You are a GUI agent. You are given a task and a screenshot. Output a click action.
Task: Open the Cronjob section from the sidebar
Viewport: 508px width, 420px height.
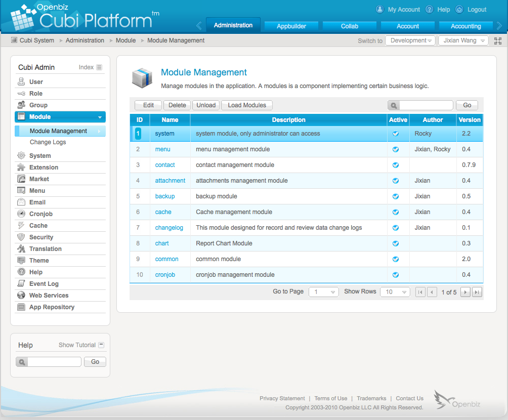coord(20,214)
